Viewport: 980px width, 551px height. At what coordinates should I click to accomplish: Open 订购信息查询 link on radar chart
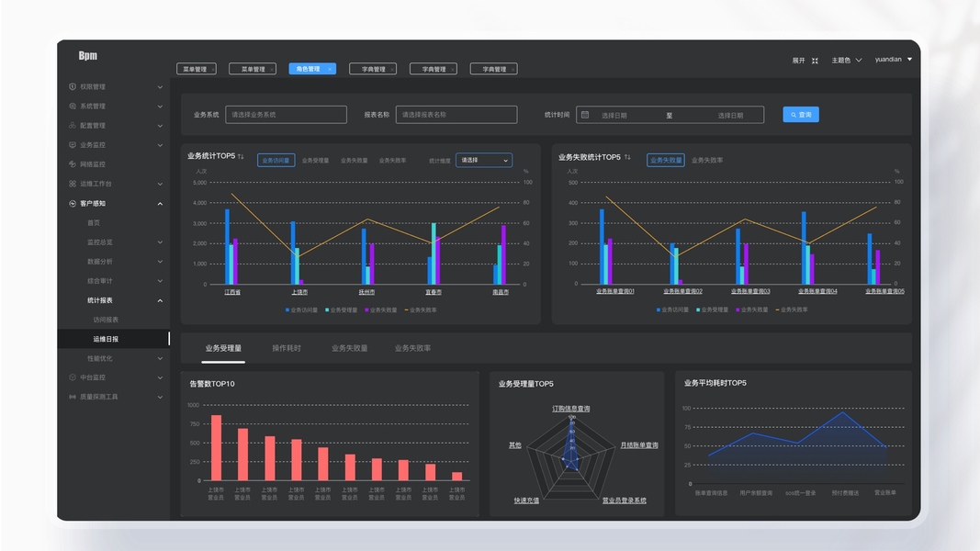(x=570, y=409)
